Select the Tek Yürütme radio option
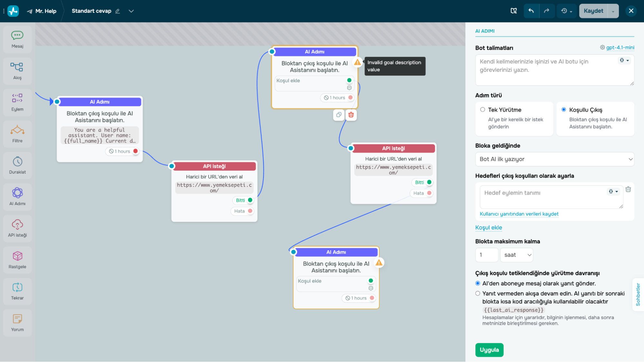 tap(483, 110)
